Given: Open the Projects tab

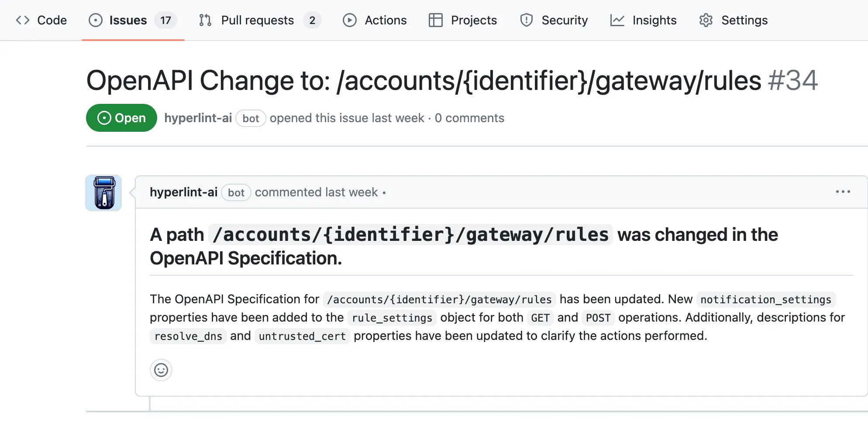Looking at the screenshot, I should pos(473,20).
